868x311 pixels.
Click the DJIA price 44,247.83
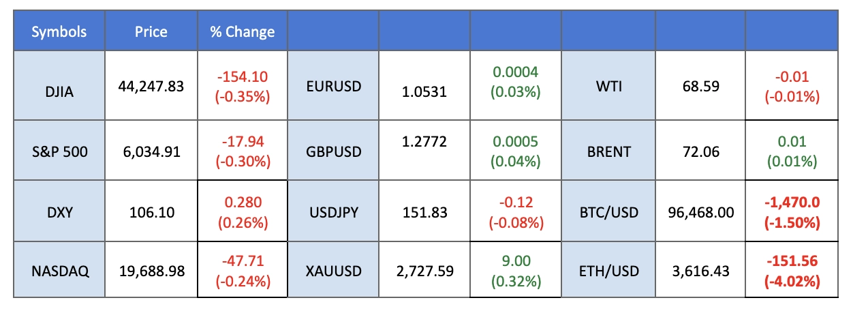point(151,87)
